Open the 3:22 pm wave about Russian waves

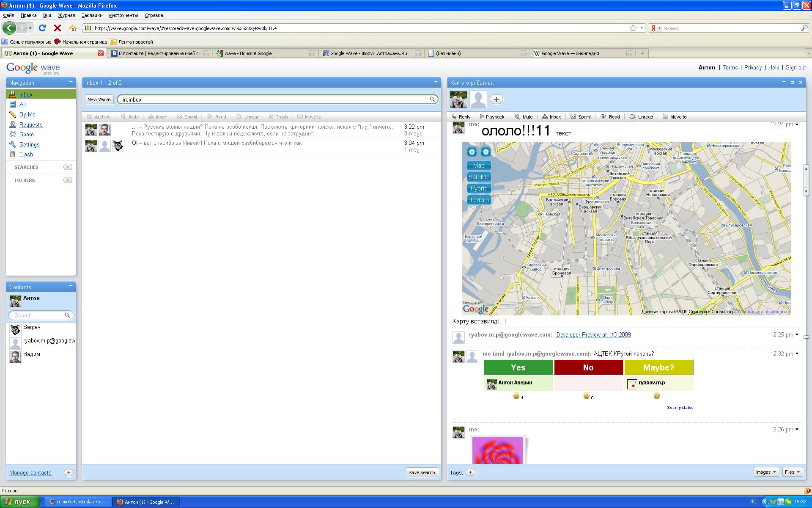point(261,130)
